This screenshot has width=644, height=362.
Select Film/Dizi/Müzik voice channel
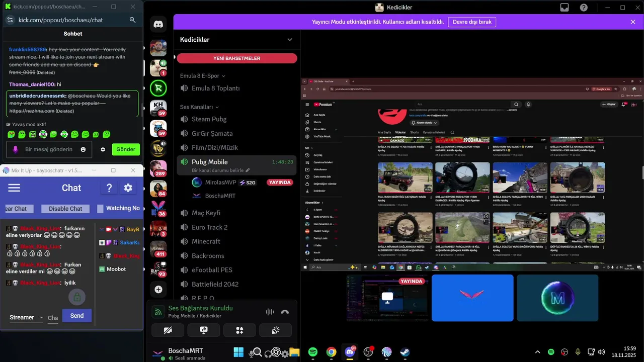coord(237,148)
